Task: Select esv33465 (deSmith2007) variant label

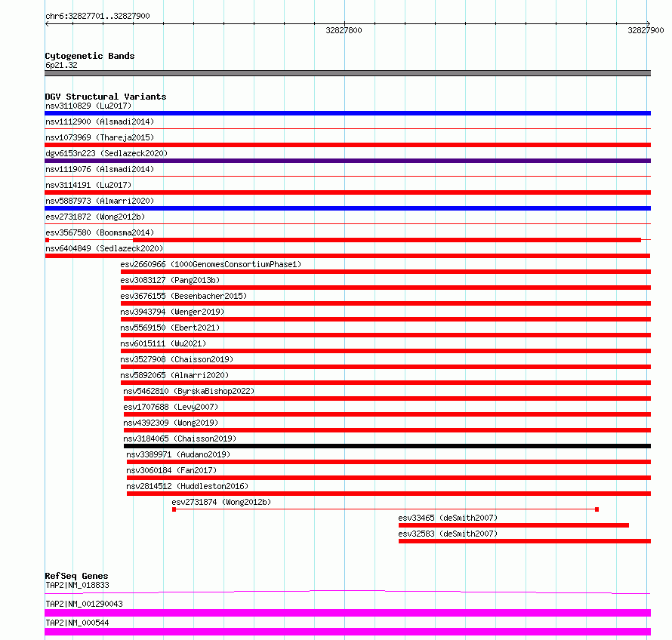Action: pos(448,518)
